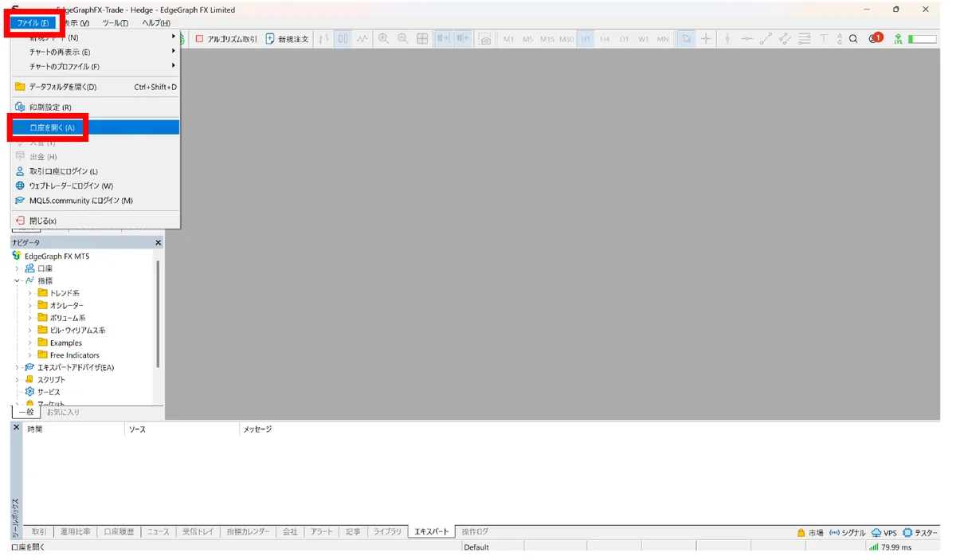The width and height of the screenshot is (956, 560).
Task: Select エキスパートアドバイザ(EA) in navigator
Action: point(69,367)
